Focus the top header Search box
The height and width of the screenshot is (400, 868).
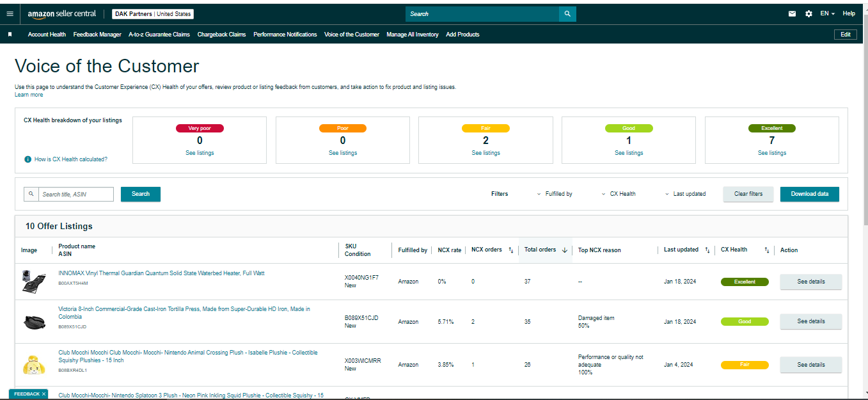482,13
